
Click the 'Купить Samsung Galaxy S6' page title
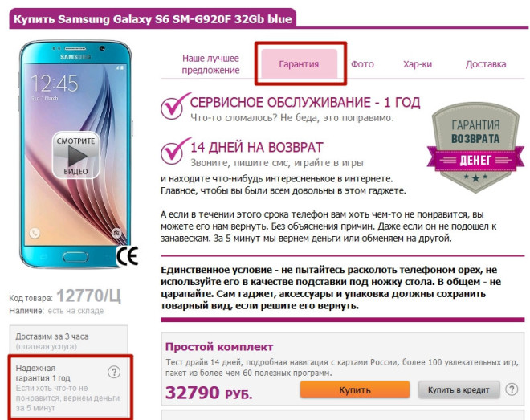pyautogui.click(x=153, y=19)
